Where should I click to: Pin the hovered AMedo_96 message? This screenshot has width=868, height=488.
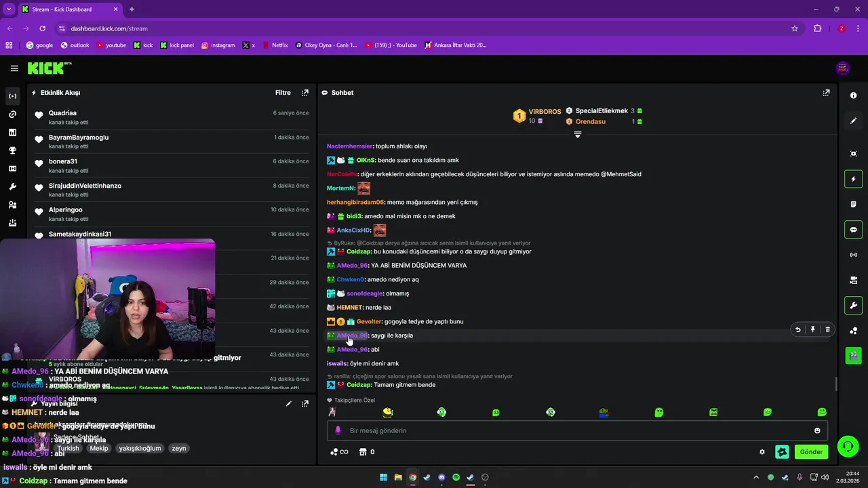[812, 329]
